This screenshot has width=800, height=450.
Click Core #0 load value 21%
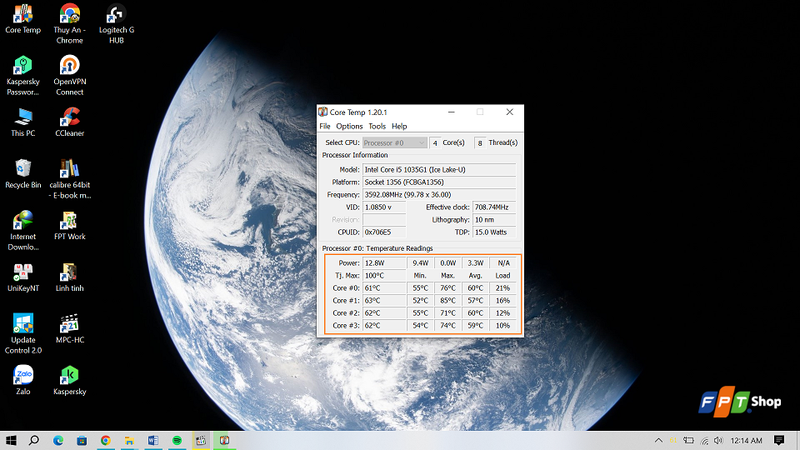coord(503,288)
